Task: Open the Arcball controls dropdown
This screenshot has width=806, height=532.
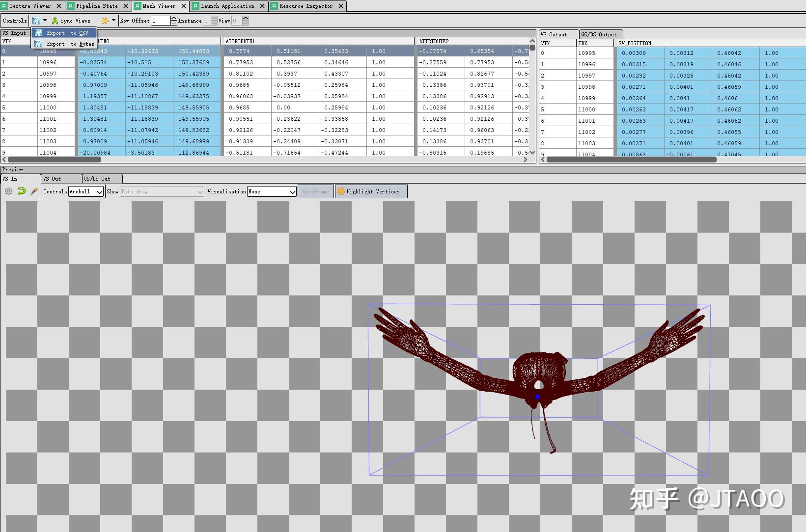Action: 86,191
